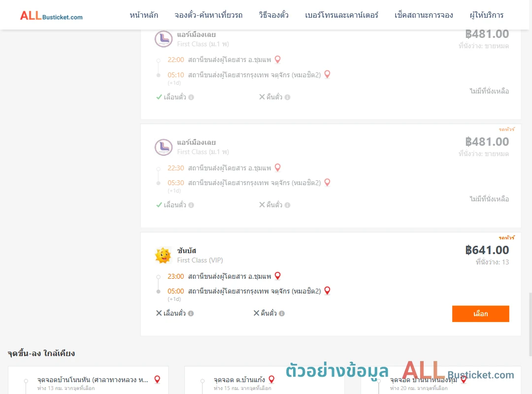This screenshot has height=394, width=532.
Task: Click ไม่มีที่นั่งเหลือ text on 22:30 trip
Action: (x=489, y=199)
